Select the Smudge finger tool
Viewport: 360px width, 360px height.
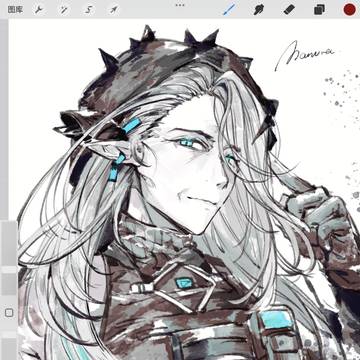[x=258, y=10]
